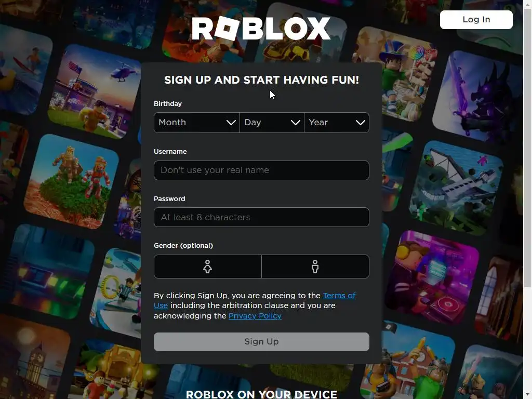This screenshot has width=532, height=399.
Task: Click the vertical page scrollbar
Action: (528, 199)
